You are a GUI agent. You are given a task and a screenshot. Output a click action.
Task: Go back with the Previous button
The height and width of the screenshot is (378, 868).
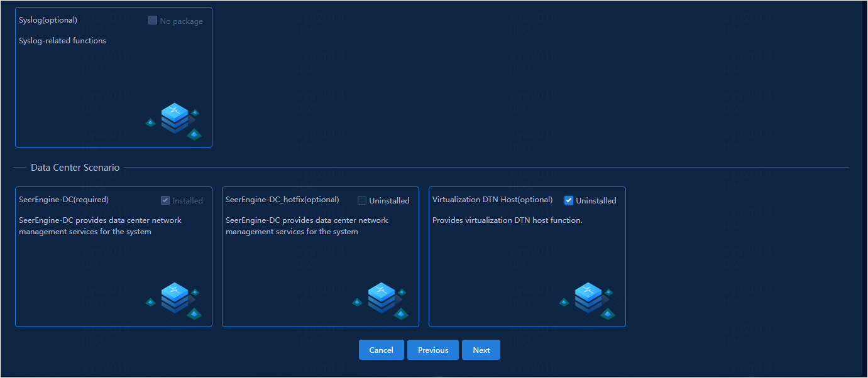click(433, 350)
